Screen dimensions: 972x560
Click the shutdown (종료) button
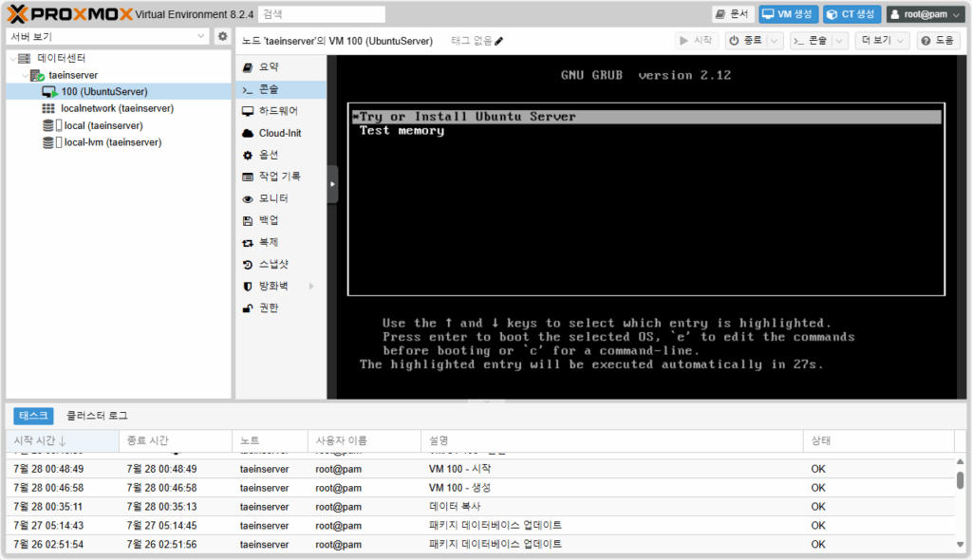pyautogui.click(x=746, y=40)
